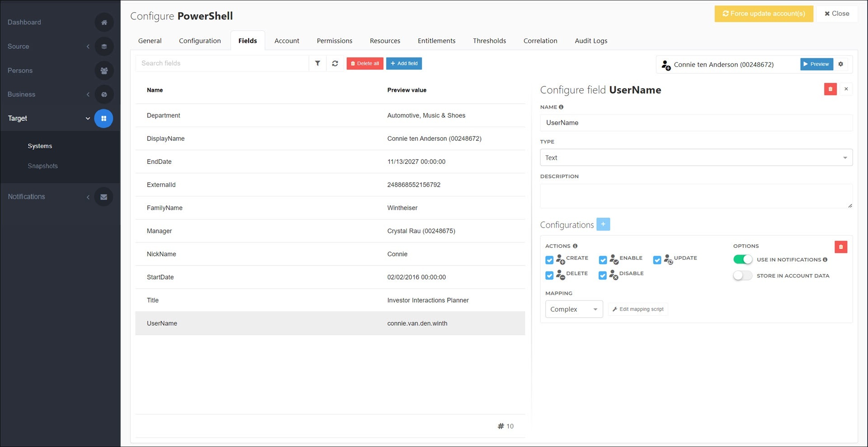Click the Business icon in sidebar
The image size is (868, 447).
[x=104, y=95]
